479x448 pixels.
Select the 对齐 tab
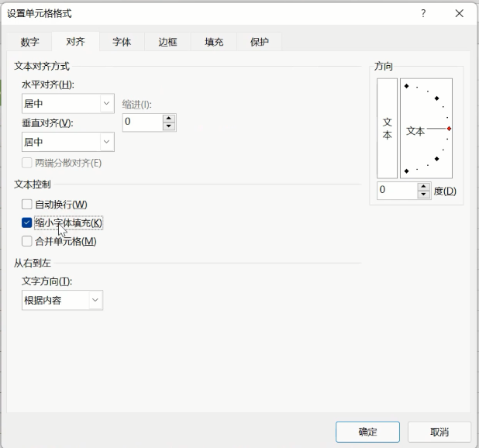click(75, 41)
